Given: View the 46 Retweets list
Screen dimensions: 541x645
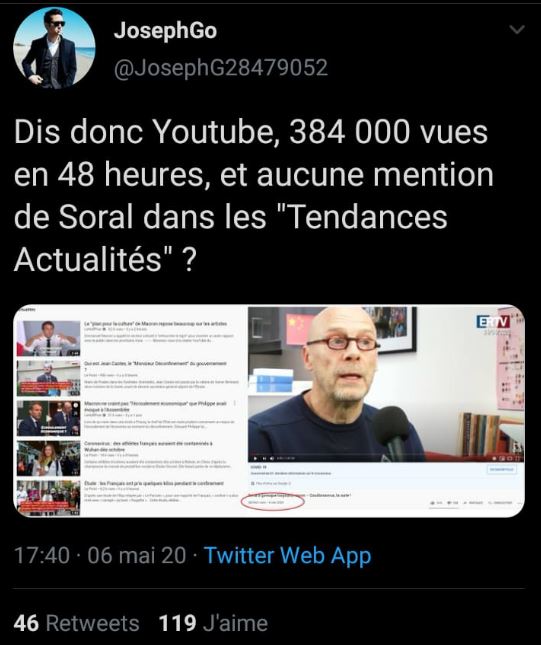Looking at the screenshot, I should pos(76,623).
